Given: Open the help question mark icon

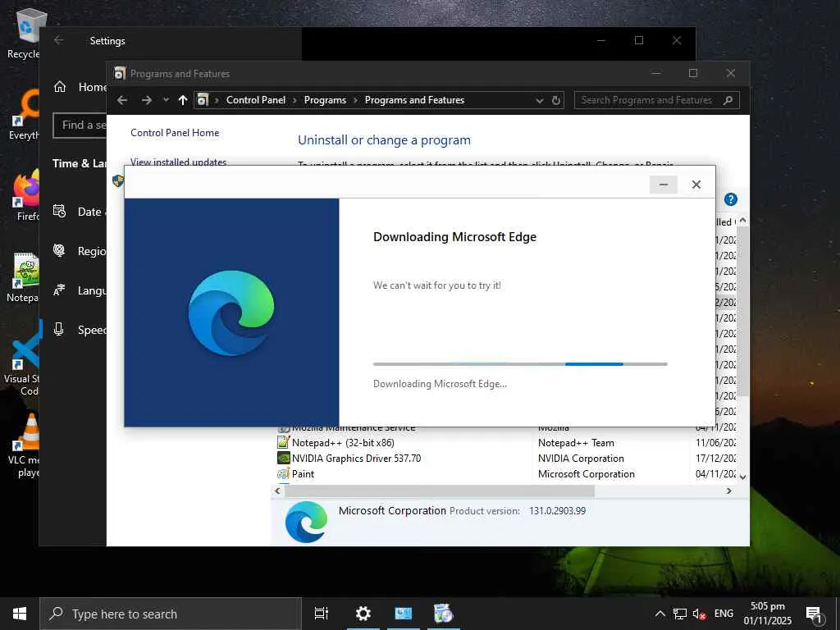Looking at the screenshot, I should pyautogui.click(x=730, y=199).
